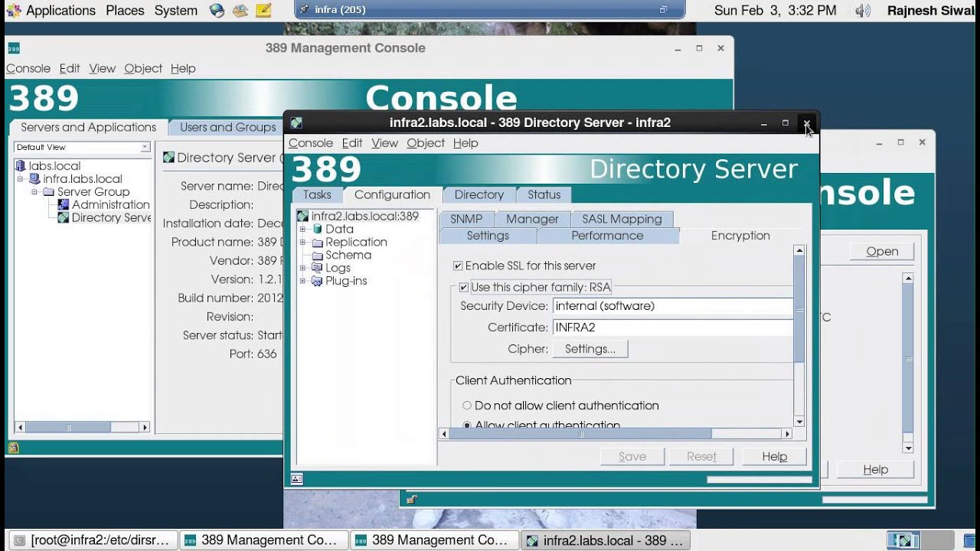Click the Replication folder icon
Screen dimensions: 980x551
click(x=317, y=242)
